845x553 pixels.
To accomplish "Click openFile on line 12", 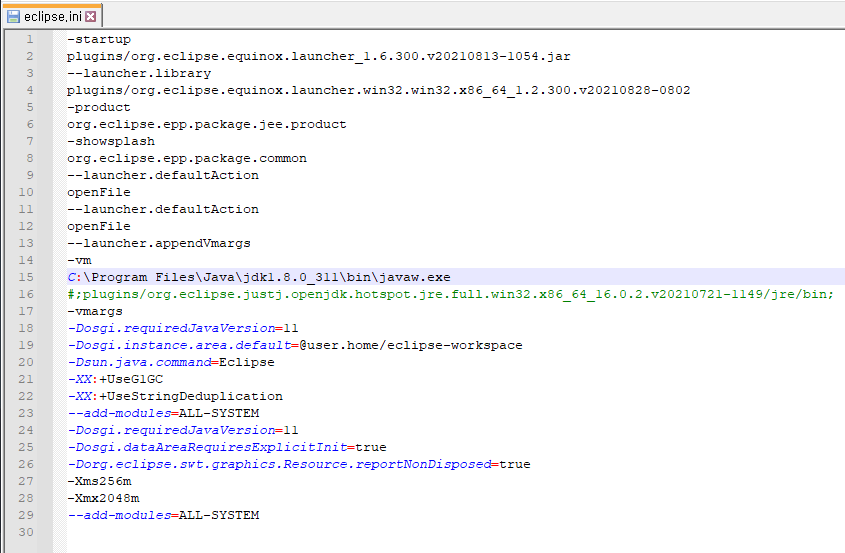I will [99, 226].
